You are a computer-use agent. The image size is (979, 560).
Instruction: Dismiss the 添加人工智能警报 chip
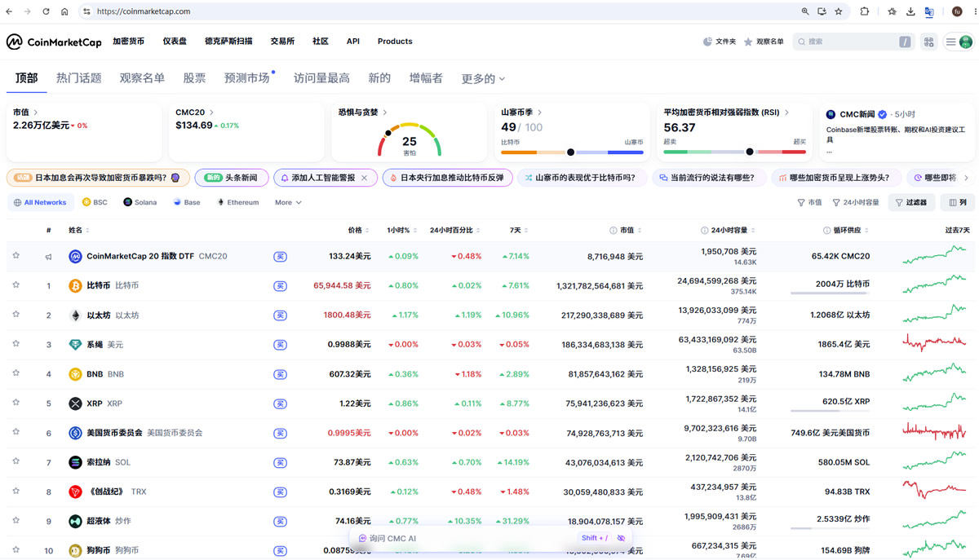coord(364,178)
